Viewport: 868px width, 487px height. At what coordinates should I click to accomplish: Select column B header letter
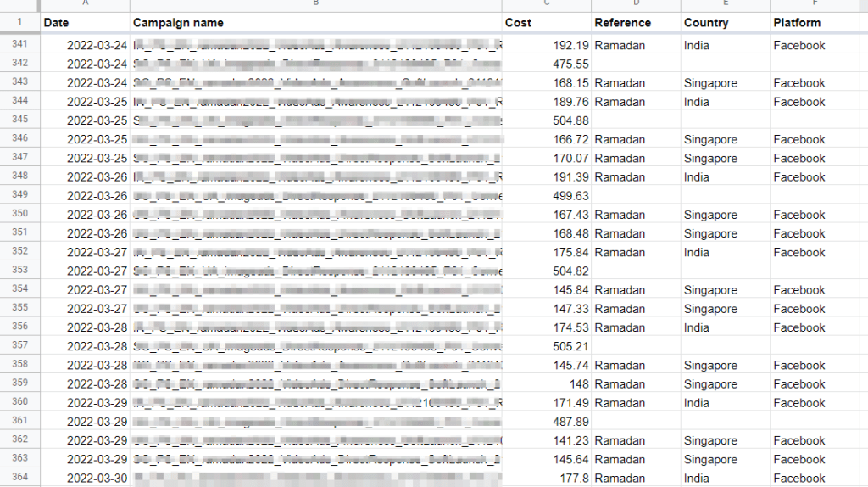315,4
